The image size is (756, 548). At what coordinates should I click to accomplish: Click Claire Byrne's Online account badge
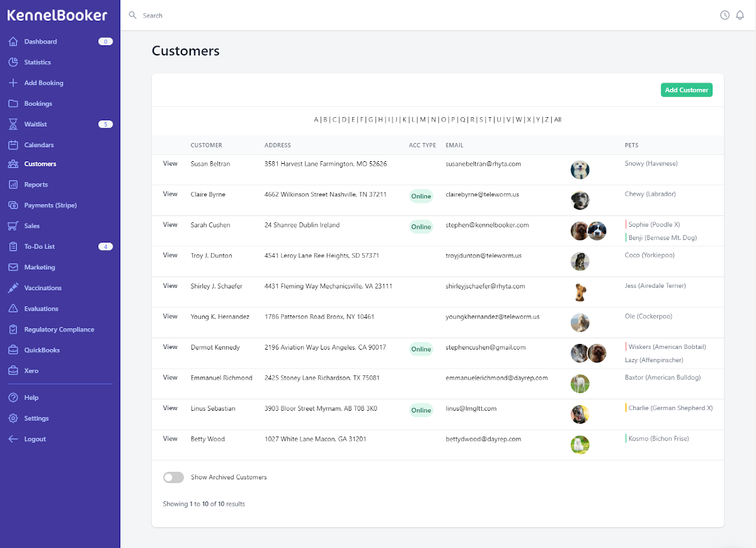tap(421, 196)
